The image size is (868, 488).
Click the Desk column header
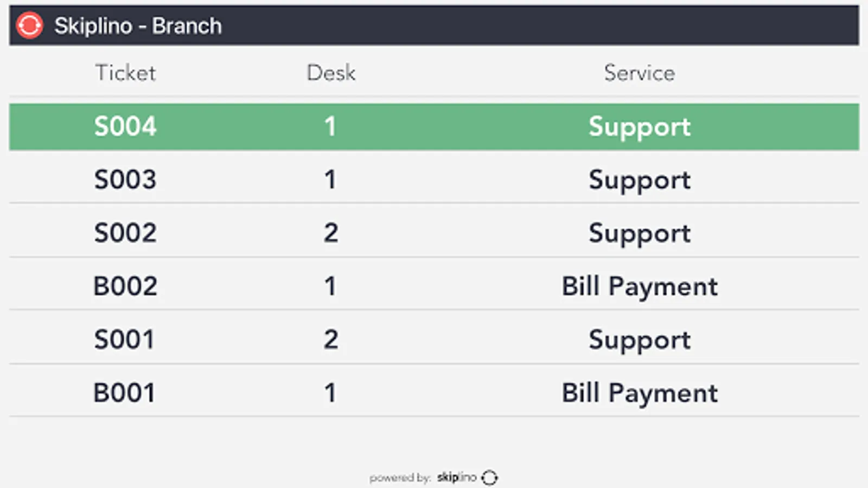point(331,73)
